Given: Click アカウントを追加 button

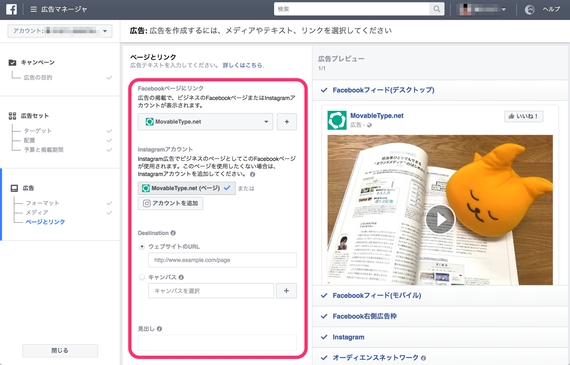Looking at the screenshot, I should (170, 203).
